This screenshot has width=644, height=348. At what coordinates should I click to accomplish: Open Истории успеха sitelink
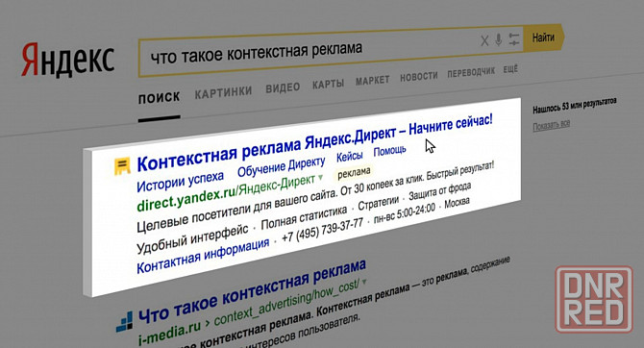[x=181, y=182]
